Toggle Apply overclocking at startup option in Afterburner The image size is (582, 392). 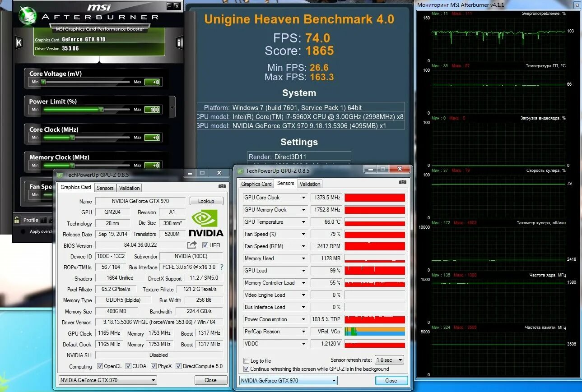click(x=23, y=231)
